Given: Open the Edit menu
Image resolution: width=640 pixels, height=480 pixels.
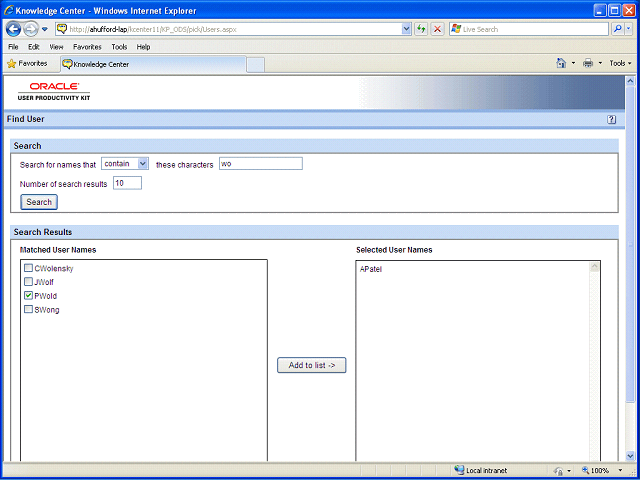Looking at the screenshot, I should pos(33,47).
